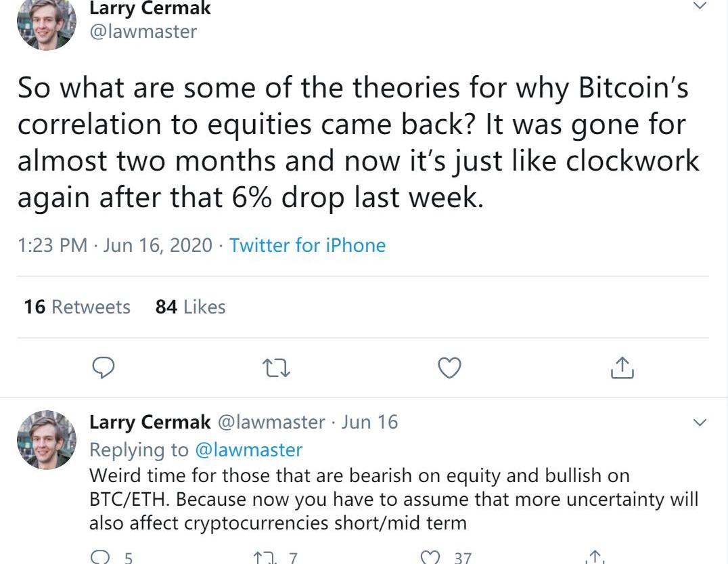728x564 pixels.
Task: View the 84 Likes list
Action: click(190, 307)
